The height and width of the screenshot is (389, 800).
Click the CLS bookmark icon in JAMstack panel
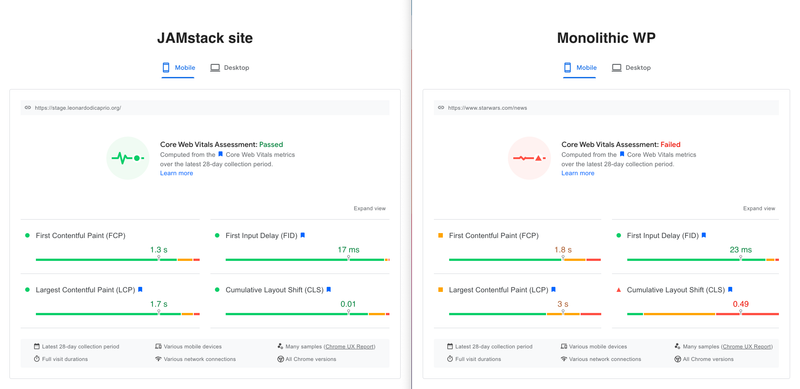[x=329, y=289]
